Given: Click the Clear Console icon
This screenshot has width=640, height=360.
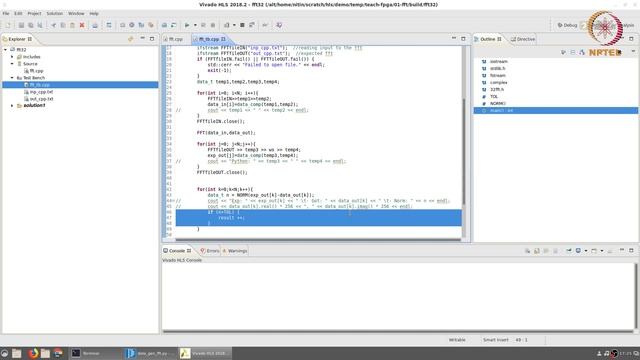Looking at the screenshot, I should click(527, 251).
